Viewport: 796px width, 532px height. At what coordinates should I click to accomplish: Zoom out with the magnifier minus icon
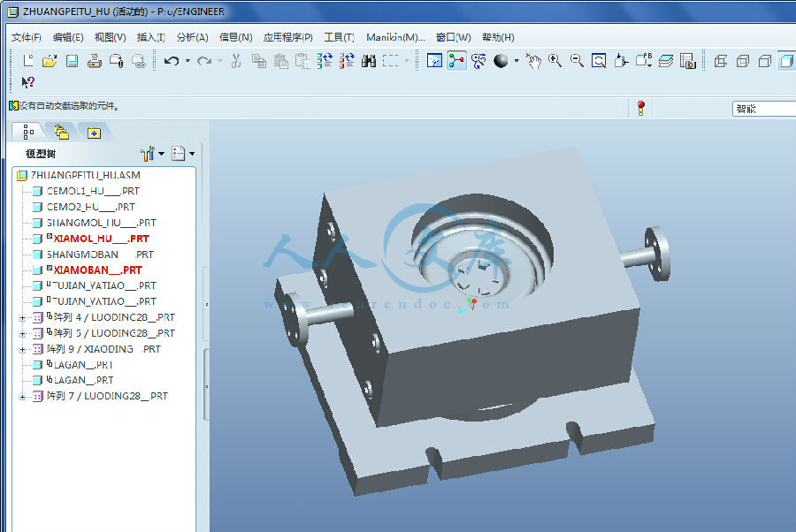(x=577, y=61)
